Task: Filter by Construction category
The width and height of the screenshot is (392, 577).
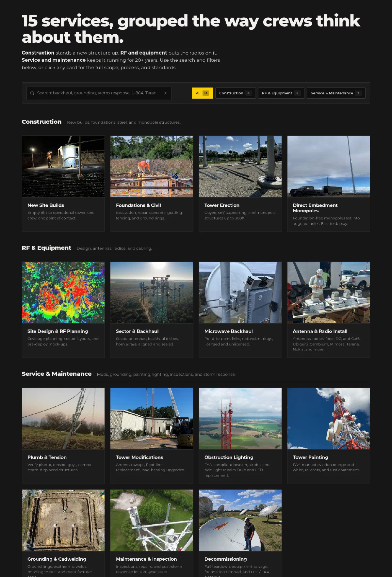Action: point(235,93)
